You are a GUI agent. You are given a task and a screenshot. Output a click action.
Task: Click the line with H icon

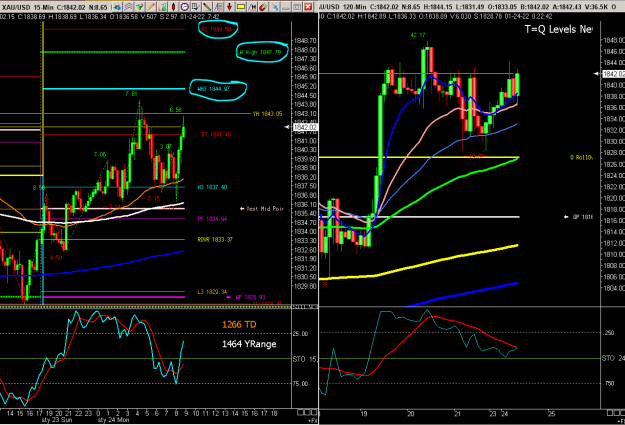[252, 7]
